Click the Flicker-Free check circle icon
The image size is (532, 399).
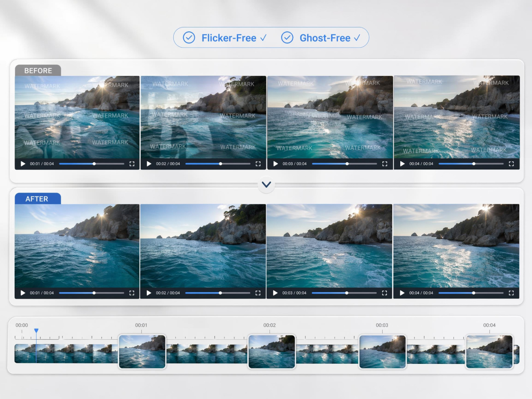189,38
